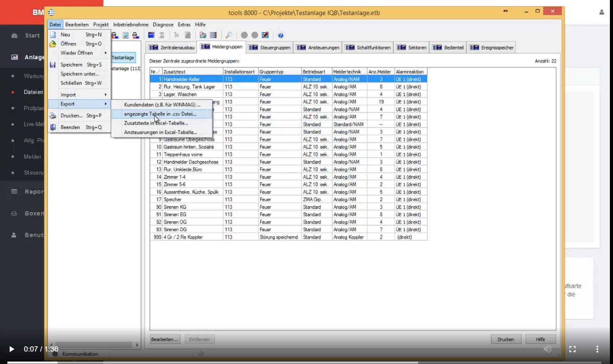Click Speichern unter... menu entry

tap(80, 74)
